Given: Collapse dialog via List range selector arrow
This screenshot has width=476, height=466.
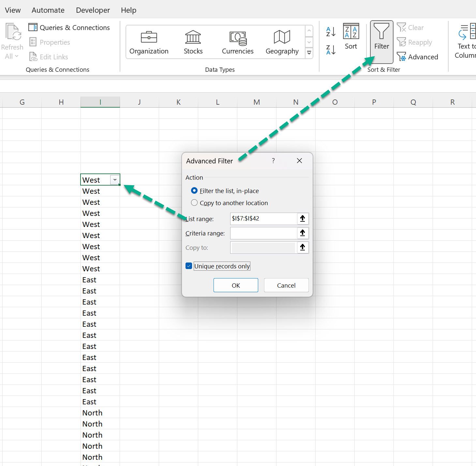Looking at the screenshot, I should click(303, 218).
